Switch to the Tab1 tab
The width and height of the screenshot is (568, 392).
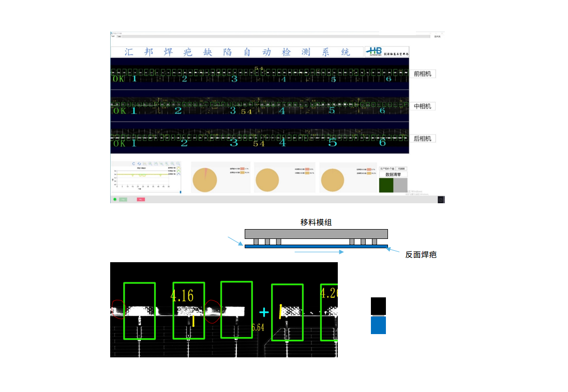click(x=113, y=36)
